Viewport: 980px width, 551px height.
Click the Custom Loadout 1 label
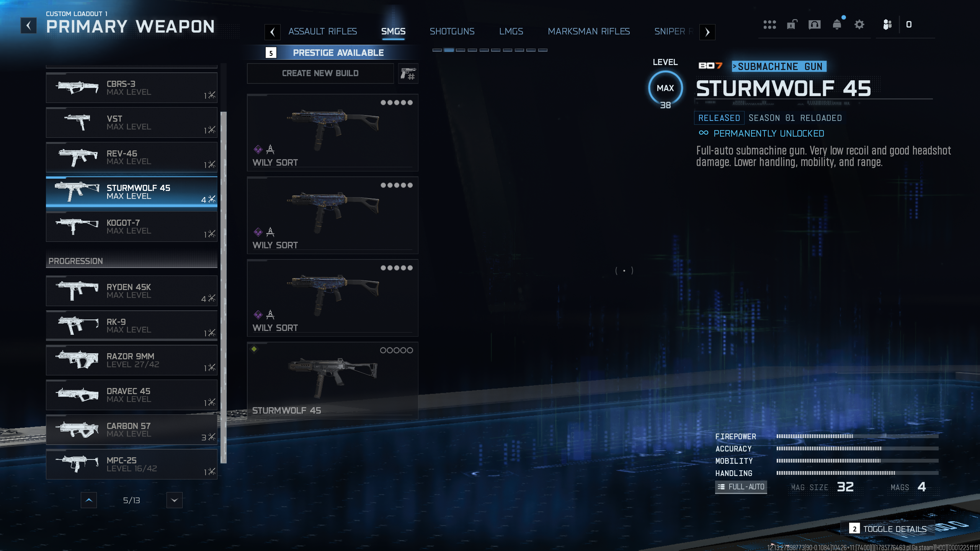click(77, 14)
